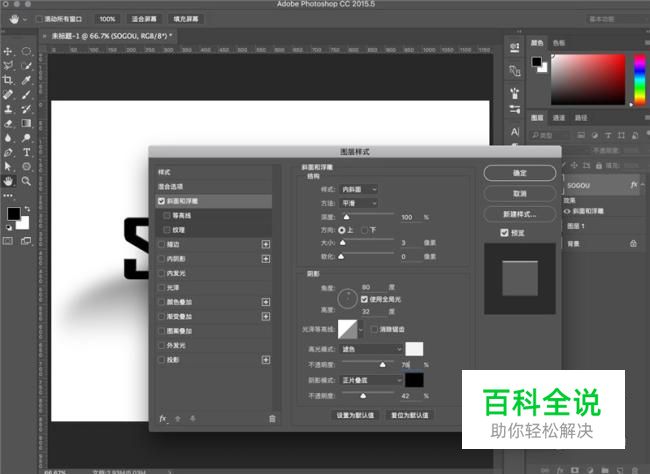Open the Hand tool preset dropdown arrow
The height and width of the screenshot is (474, 650).
point(25,19)
